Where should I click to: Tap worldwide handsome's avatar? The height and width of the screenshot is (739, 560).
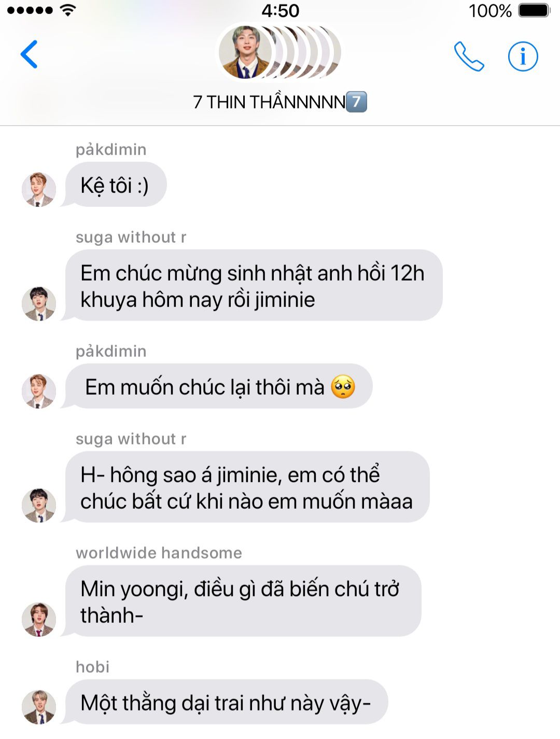pos(38,619)
